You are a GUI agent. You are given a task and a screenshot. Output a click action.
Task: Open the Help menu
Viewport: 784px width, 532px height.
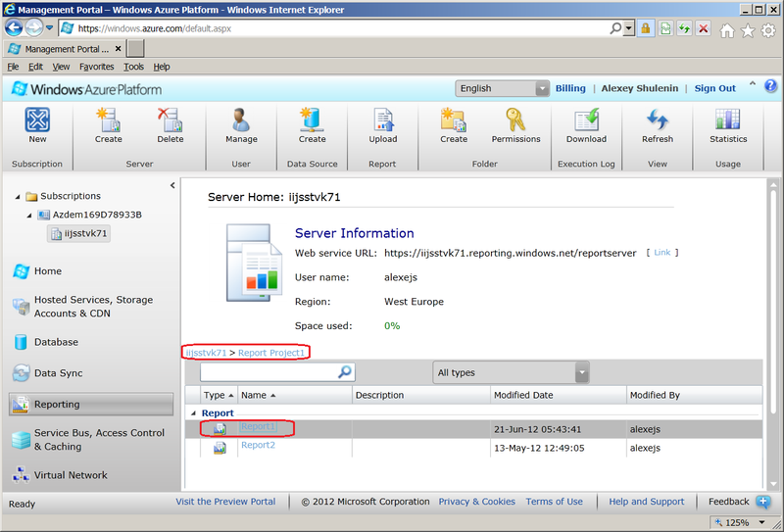[x=162, y=67]
